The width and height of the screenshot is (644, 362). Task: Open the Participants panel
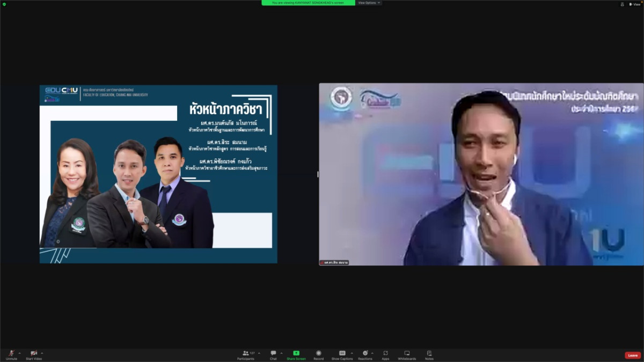tap(246, 354)
